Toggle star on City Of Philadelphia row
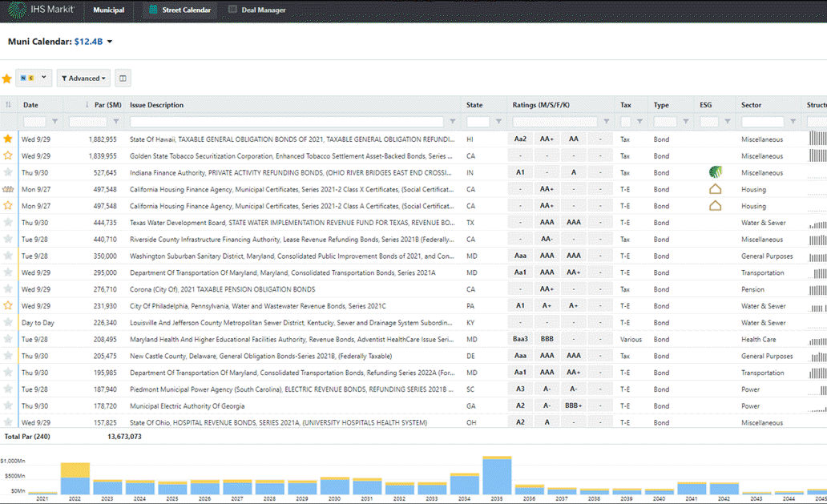 [x=8, y=305]
